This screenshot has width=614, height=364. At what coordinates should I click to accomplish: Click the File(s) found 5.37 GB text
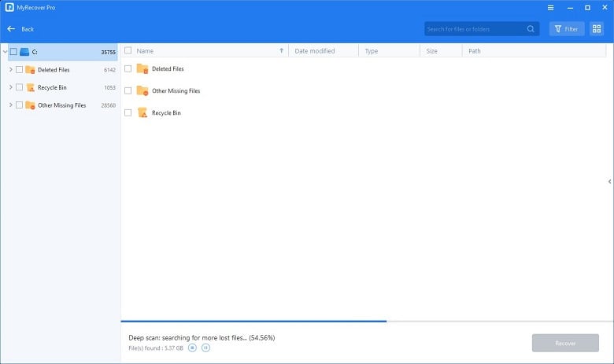156,348
